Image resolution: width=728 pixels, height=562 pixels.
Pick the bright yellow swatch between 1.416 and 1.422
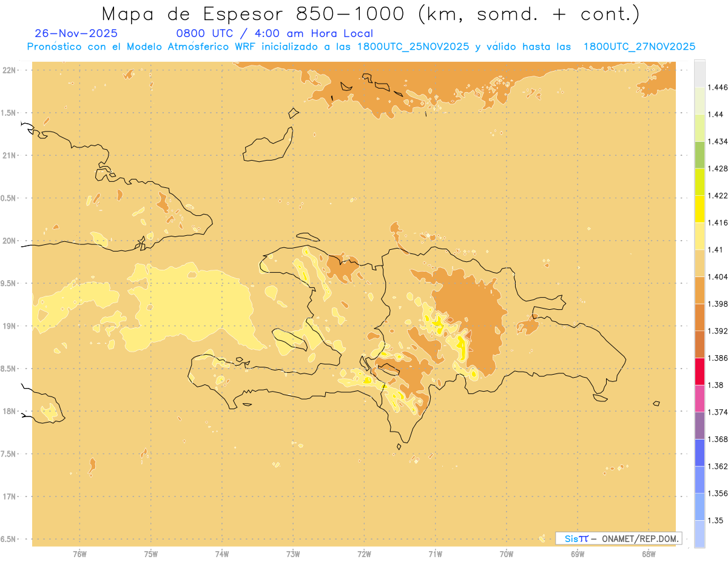(x=699, y=209)
